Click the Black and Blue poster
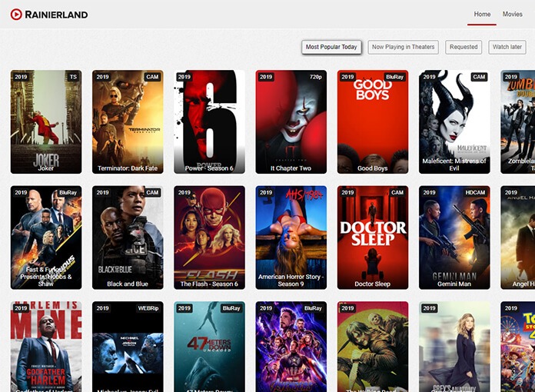This screenshot has width=535, height=392. 128,237
